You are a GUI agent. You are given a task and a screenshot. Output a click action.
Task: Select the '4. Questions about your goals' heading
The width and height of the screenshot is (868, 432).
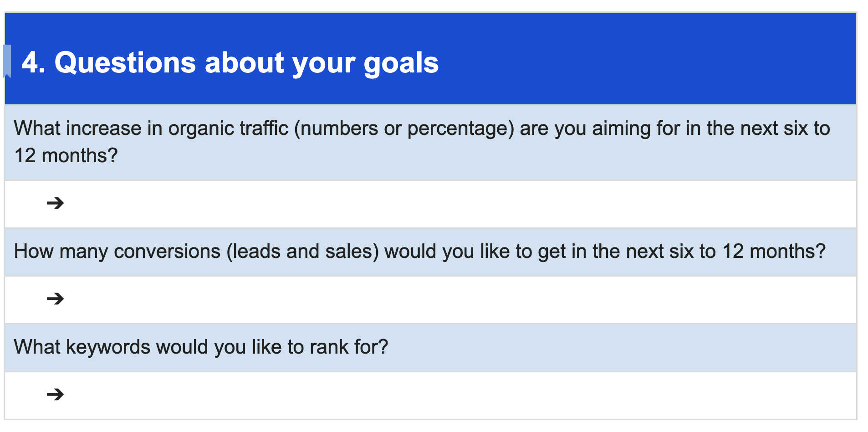(x=230, y=62)
